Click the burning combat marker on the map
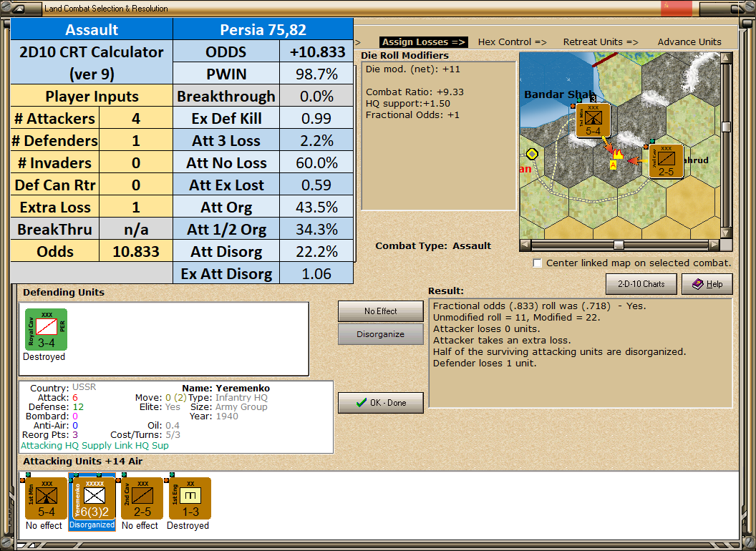Viewport: 756px width, 551px height. tap(618, 155)
